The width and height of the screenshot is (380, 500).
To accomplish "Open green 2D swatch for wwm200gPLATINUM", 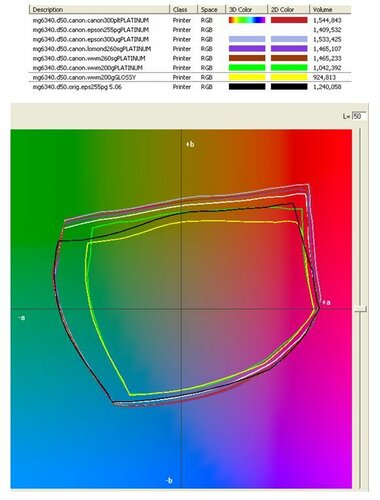I will tap(289, 68).
